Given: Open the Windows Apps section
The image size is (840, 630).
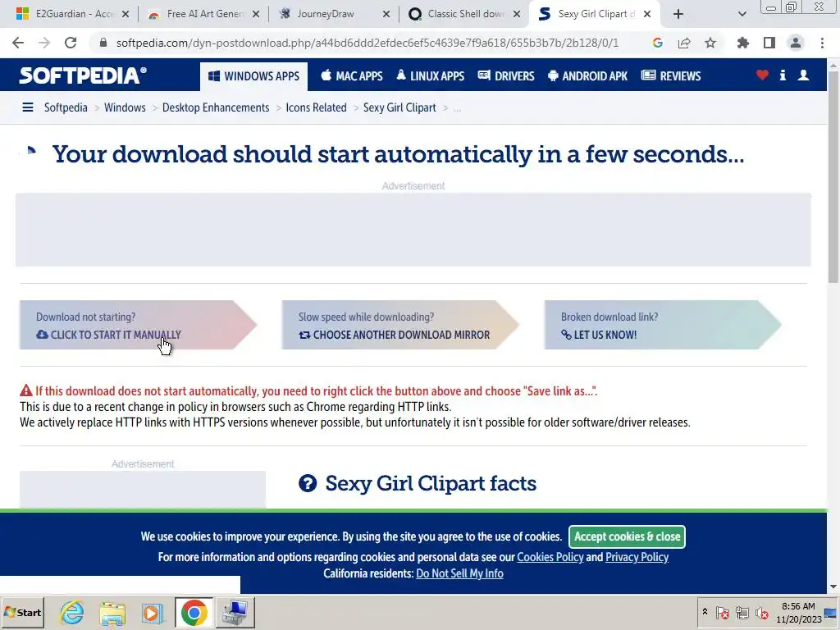Looking at the screenshot, I should tap(254, 76).
